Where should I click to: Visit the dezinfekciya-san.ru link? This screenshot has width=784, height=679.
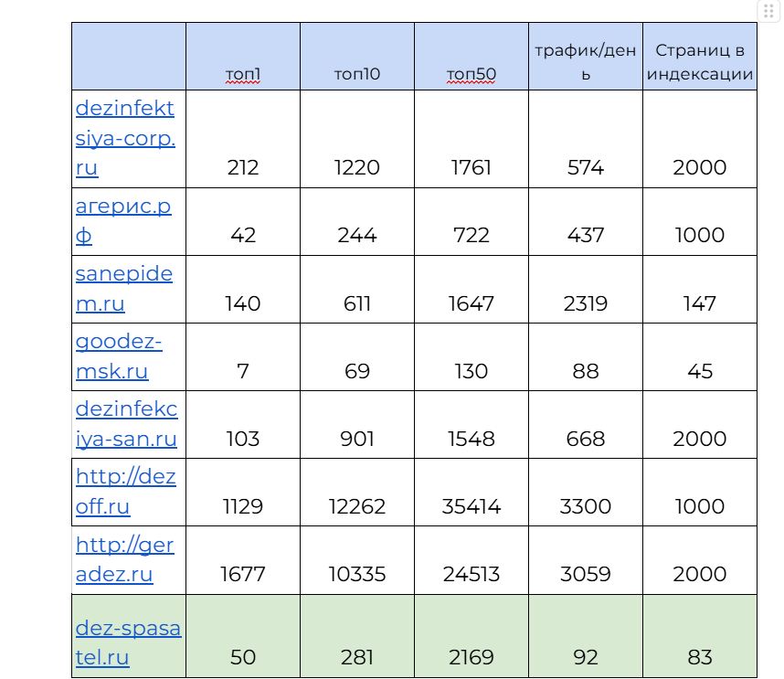[126, 424]
